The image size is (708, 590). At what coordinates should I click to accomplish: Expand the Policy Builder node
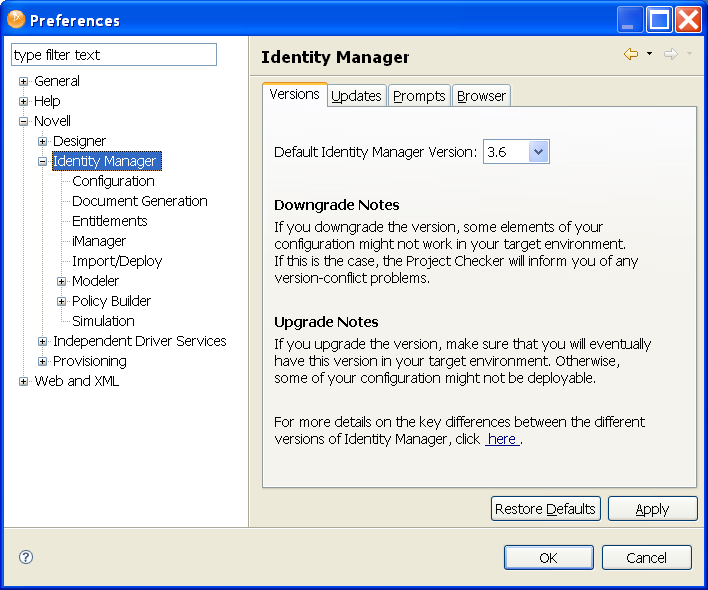pos(62,301)
